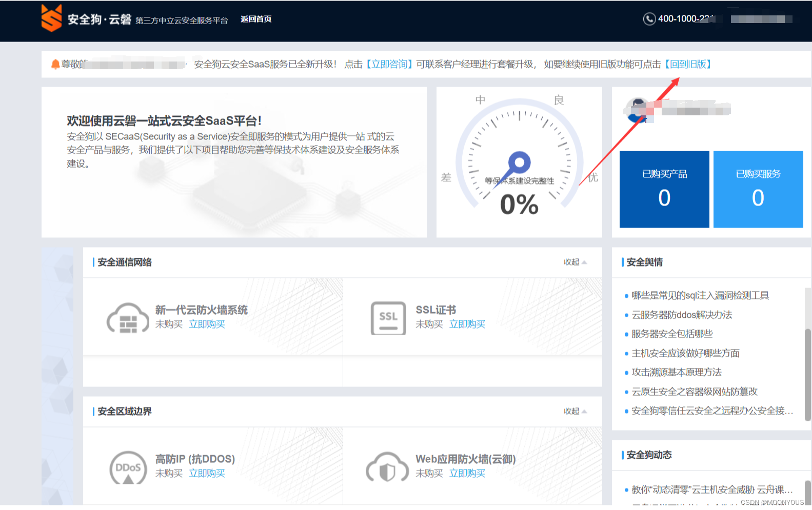Click the 安全狗动态 panel scrollbar
This screenshot has width=812, height=510.
coord(808,492)
